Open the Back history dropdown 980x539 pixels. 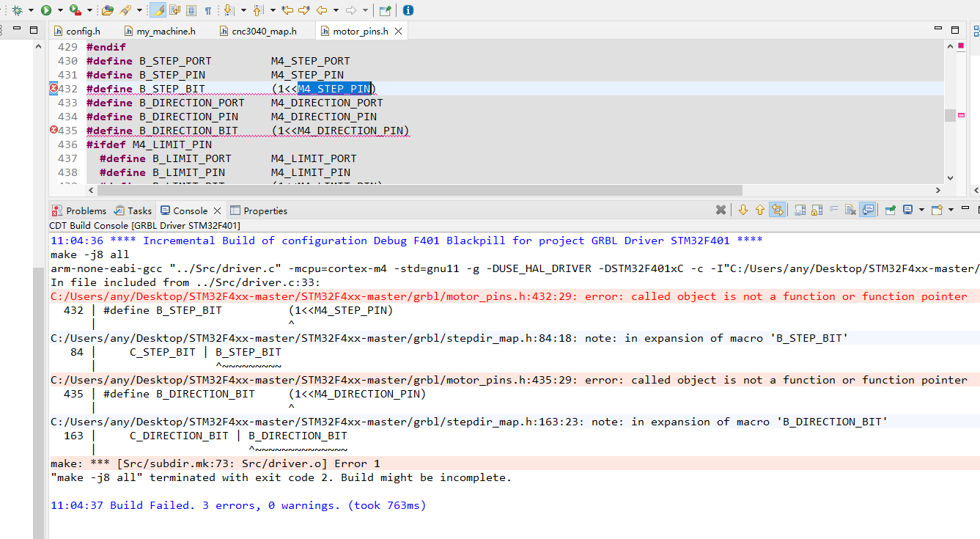[336, 10]
